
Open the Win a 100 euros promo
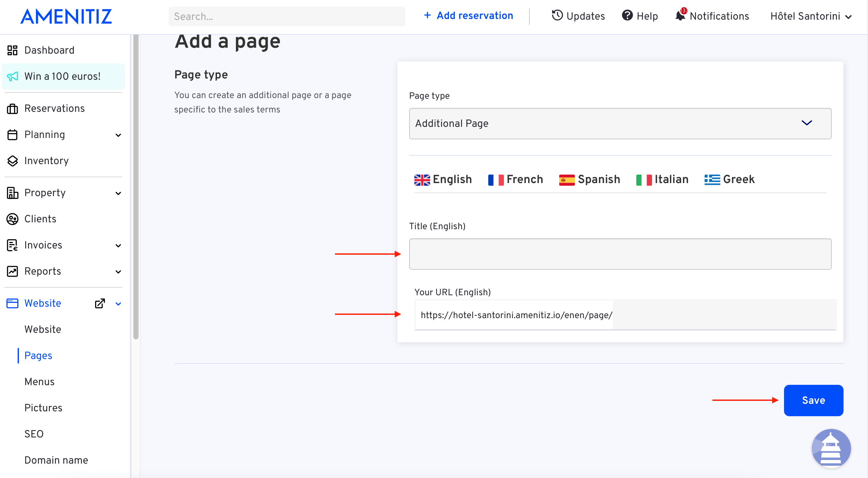tap(63, 77)
